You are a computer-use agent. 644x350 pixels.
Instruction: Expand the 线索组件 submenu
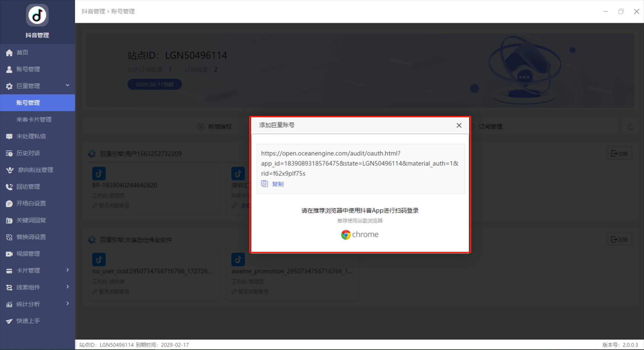pyautogui.click(x=67, y=287)
